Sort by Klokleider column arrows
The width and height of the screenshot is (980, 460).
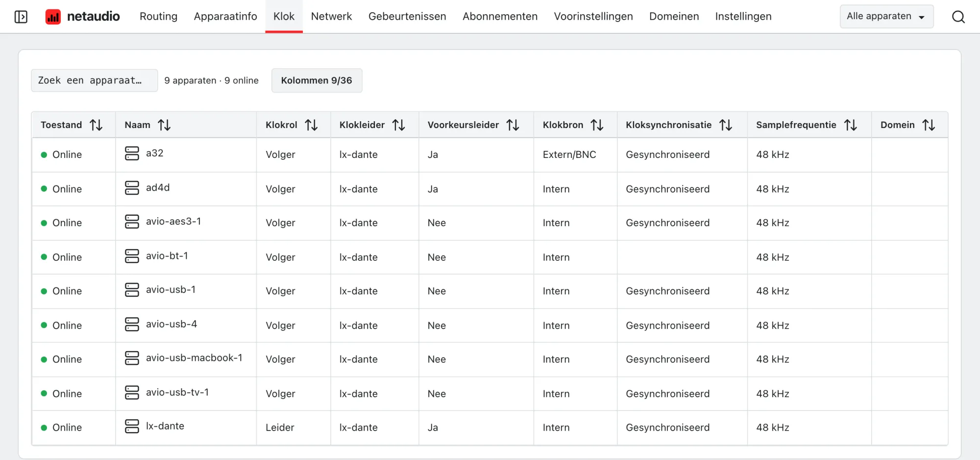[x=399, y=125]
